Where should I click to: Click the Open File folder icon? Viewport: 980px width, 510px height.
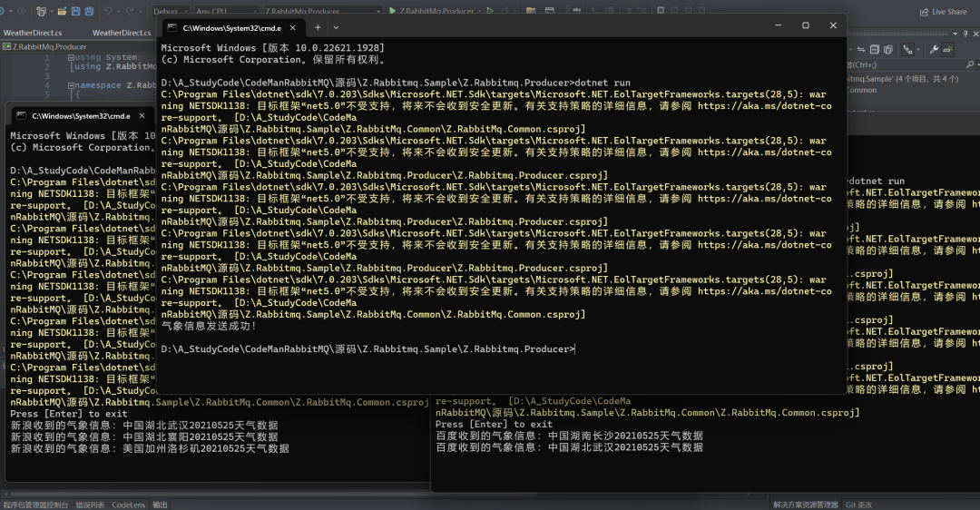tap(62, 11)
